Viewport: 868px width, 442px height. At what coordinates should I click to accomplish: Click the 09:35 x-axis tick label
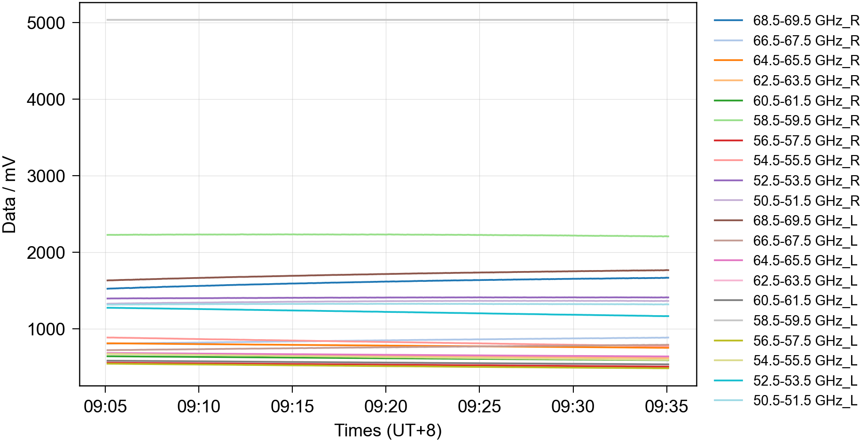tap(666, 406)
